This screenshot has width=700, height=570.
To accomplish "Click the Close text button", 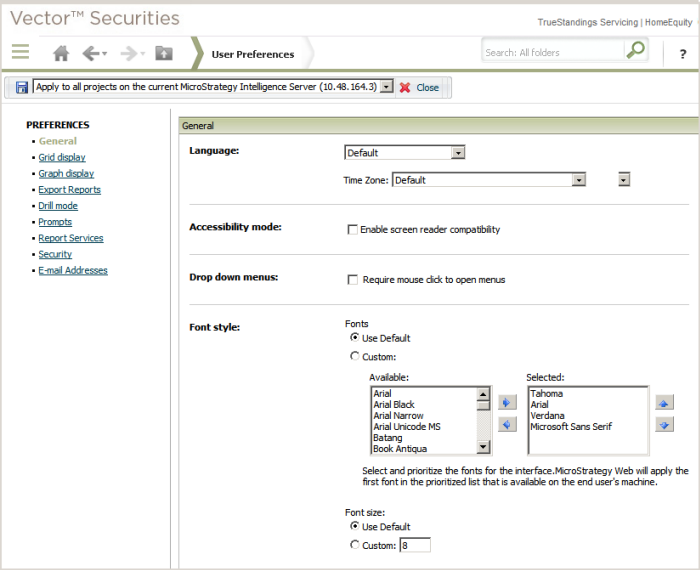I will 427,87.
